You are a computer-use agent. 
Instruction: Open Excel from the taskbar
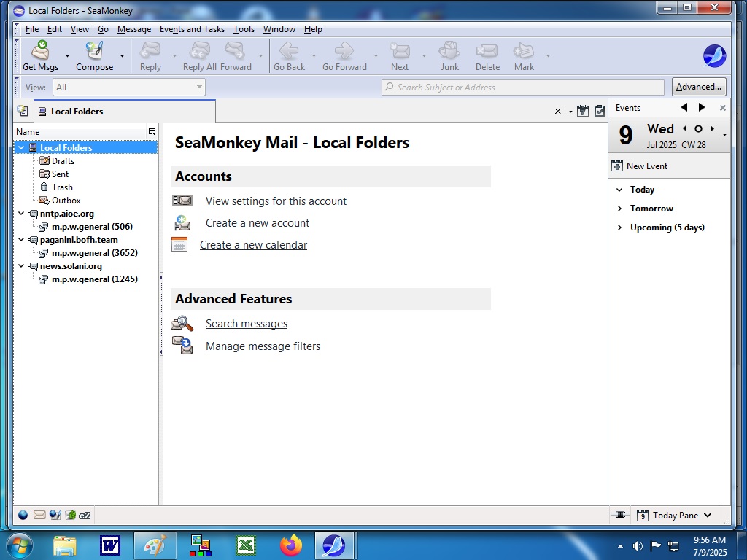point(246,545)
